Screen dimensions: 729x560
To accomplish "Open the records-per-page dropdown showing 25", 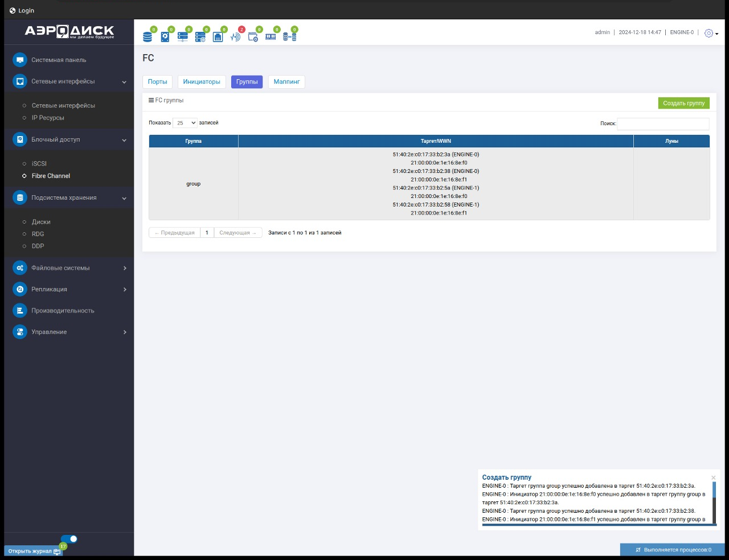I will 185,123.
